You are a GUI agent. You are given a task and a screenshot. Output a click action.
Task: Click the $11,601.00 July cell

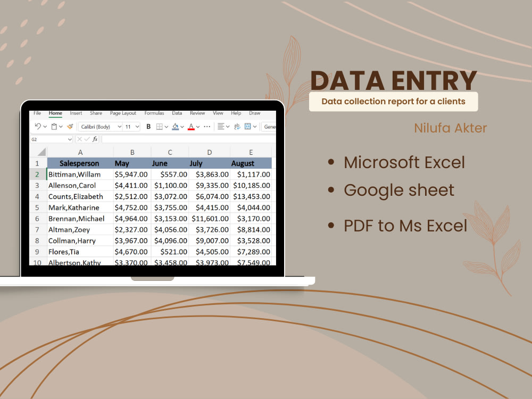click(x=209, y=219)
